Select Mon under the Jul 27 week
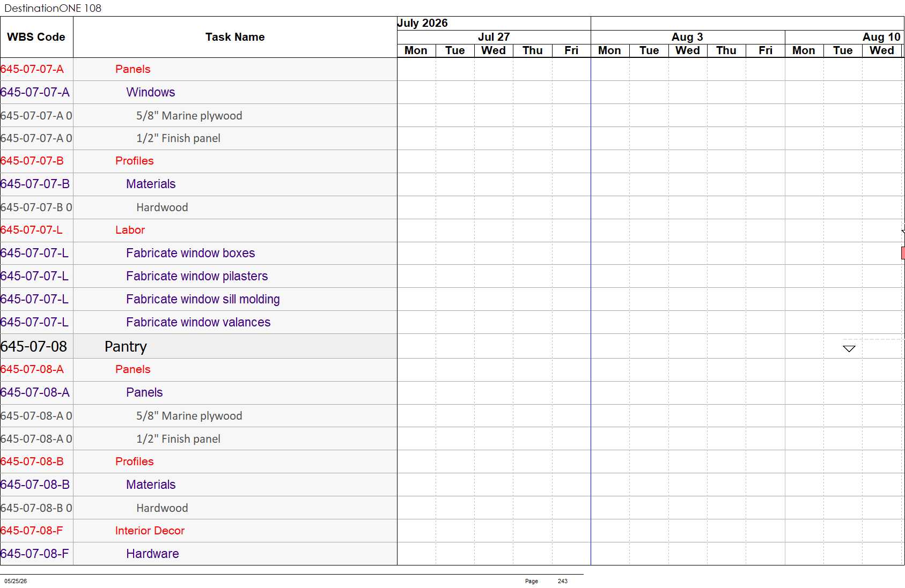This screenshot has height=588, width=905. [416, 50]
